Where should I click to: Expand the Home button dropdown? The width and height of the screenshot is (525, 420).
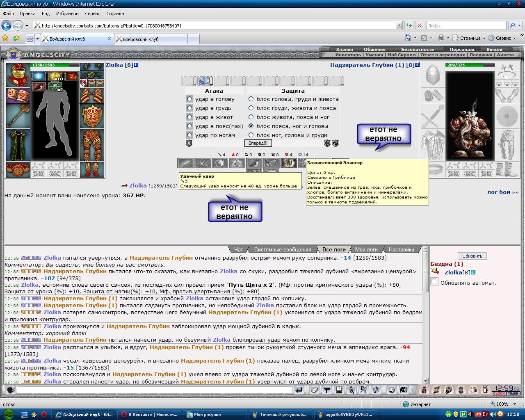(415, 38)
